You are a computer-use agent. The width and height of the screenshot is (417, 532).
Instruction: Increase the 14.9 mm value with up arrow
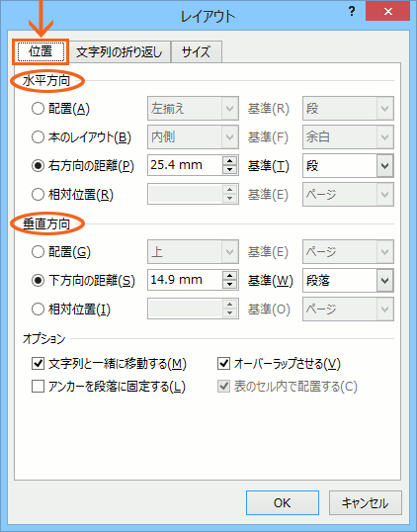[230, 276]
